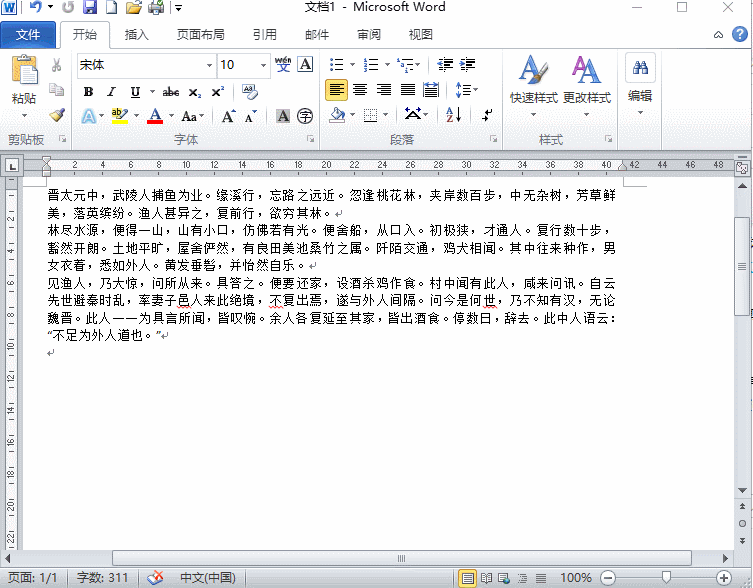Click the 中文(中国) language indicator

pos(207,578)
